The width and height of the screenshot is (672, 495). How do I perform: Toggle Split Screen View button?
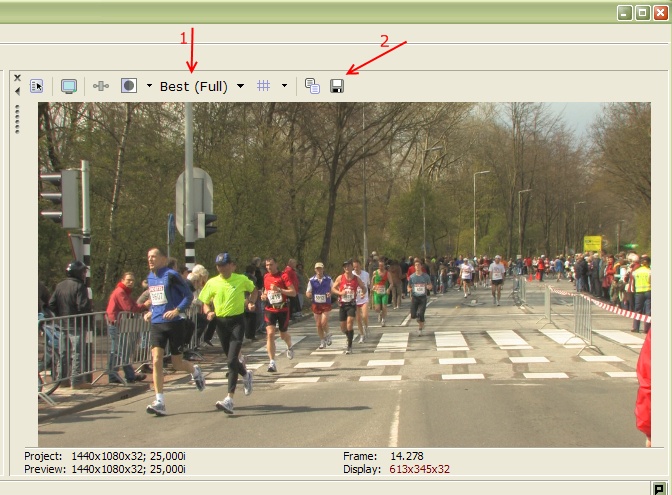129,86
